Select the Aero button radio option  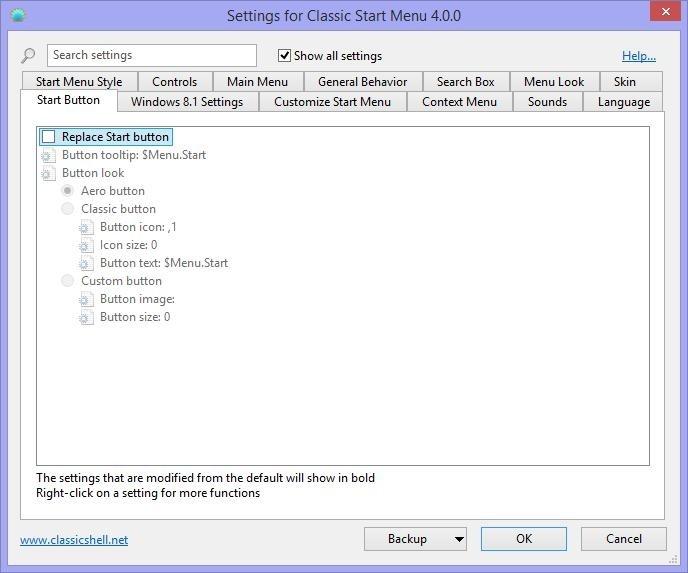click(x=68, y=191)
